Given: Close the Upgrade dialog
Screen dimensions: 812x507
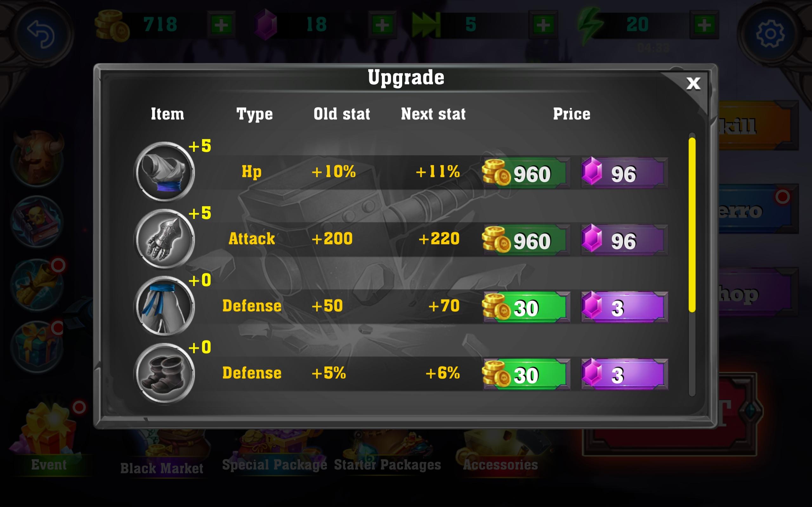Looking at the screenshot, I should click(x=693, y=83).
